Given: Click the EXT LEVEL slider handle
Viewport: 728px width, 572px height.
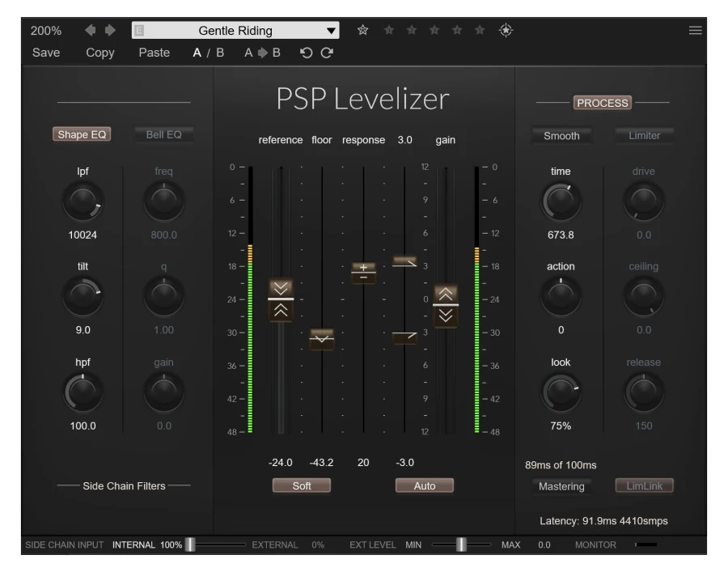Looking at the screenshot, I should 461,544.
